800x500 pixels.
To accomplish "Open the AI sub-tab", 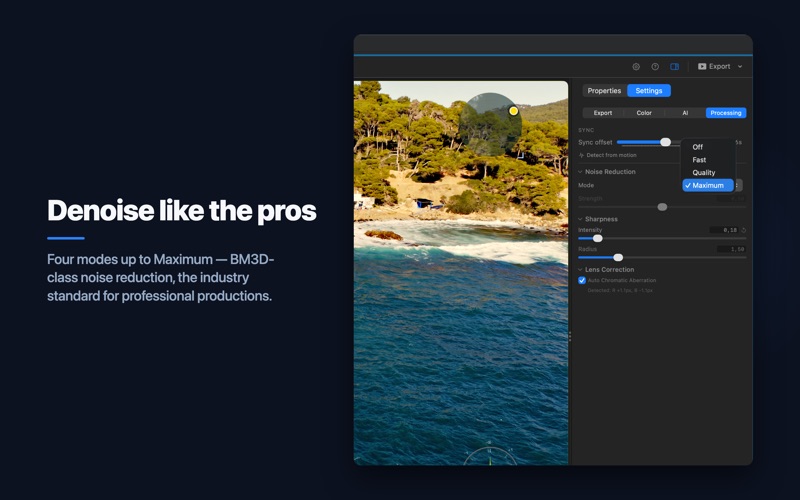I will (685, 113).
